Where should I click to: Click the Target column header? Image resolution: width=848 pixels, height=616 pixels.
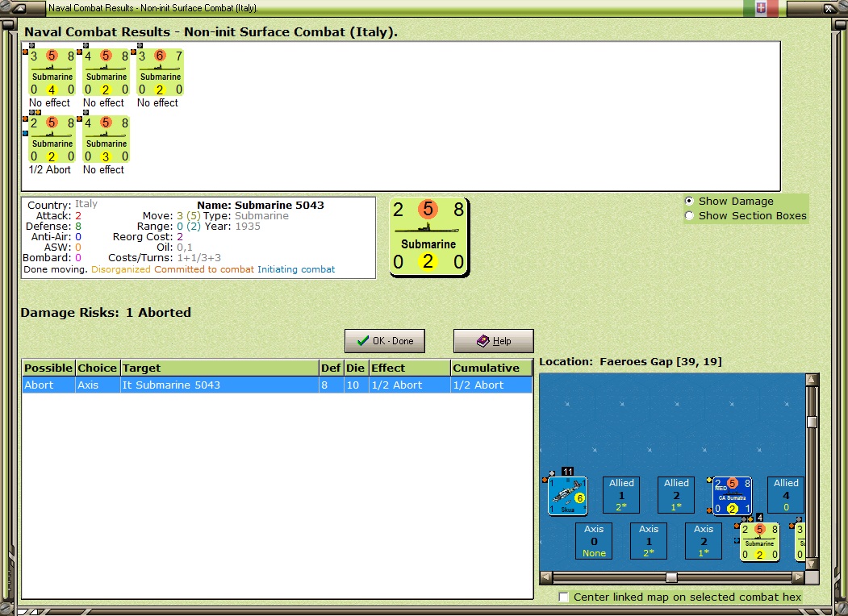click(x=219, y=368)
